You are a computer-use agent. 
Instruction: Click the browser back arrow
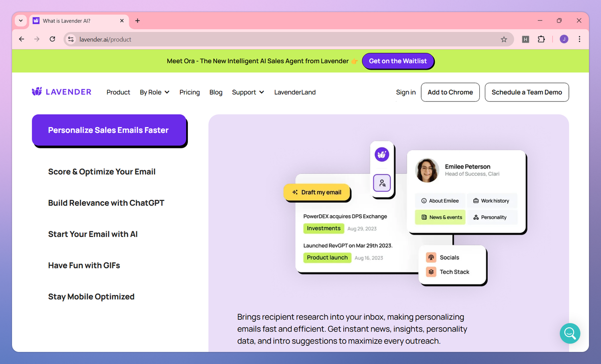click(22, 39)
